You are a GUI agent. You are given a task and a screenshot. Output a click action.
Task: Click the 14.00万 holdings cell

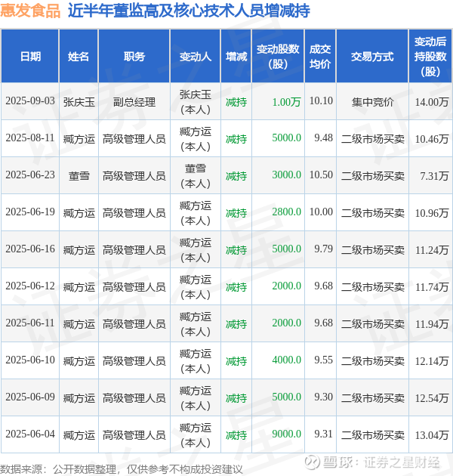(432, 102)
